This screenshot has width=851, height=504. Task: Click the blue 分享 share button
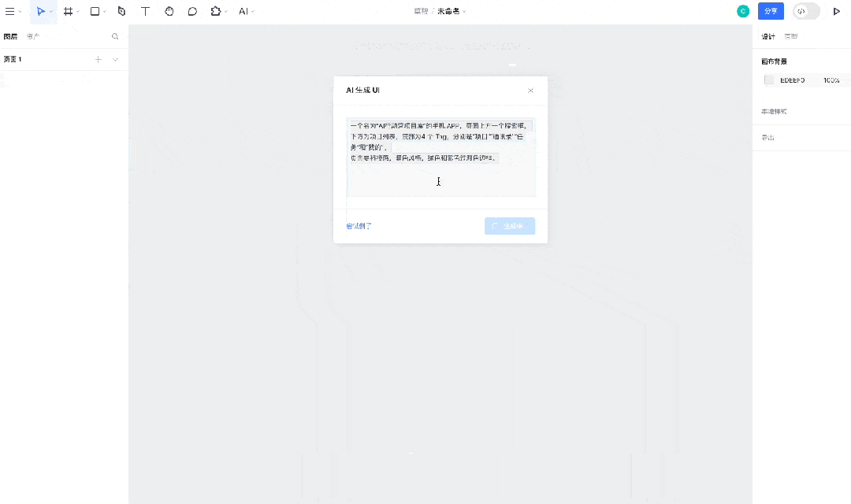pos(771,11)
